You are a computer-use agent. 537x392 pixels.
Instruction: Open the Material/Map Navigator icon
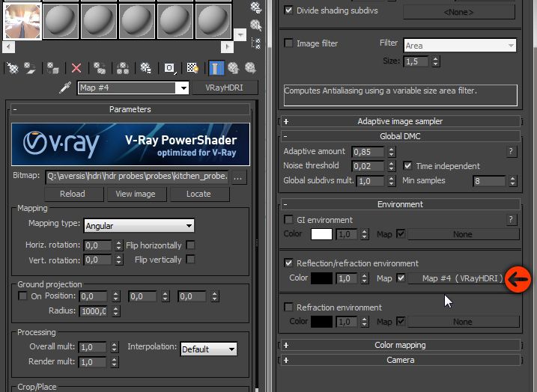pos(256,43)
